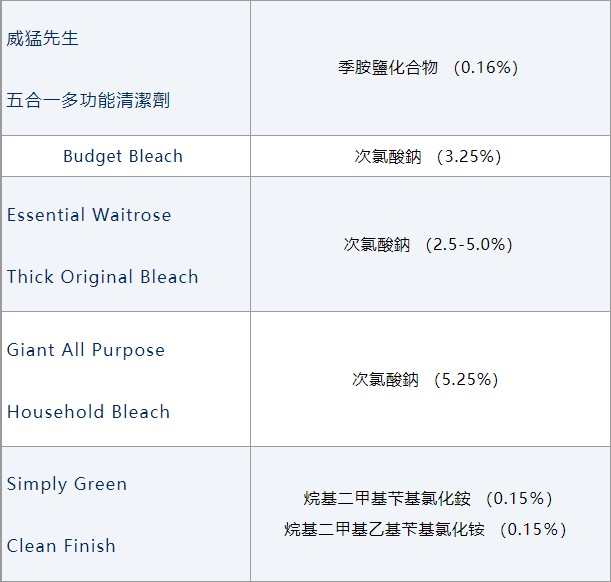Click the 季胺鹽化合物 ingredient name

tap(388, 68)
